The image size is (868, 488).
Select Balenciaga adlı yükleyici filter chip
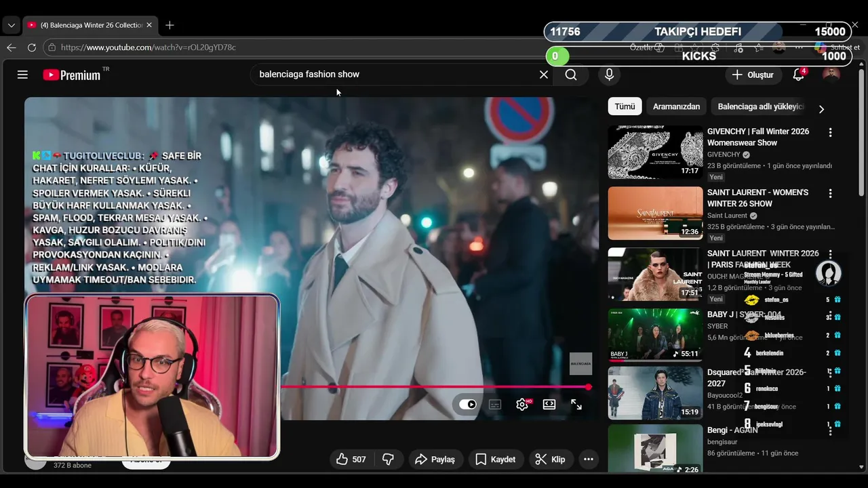[760, 106]
